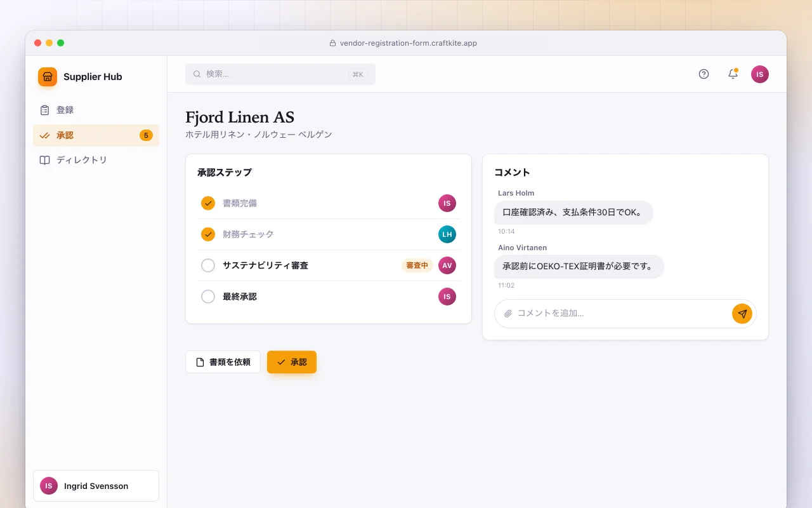Click the orange 承認 button

[x=292, y=362]
